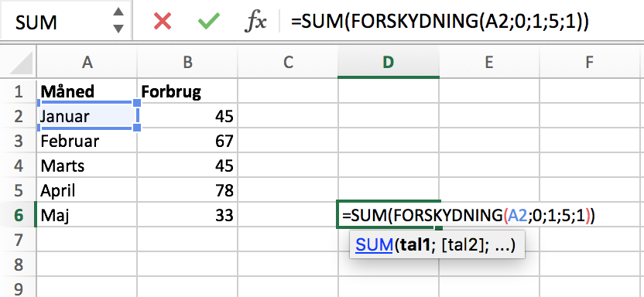Viewport: 644px width, 297px height.
Task: Select the [tal2] argument in tooltip
Action: (462, 245)
